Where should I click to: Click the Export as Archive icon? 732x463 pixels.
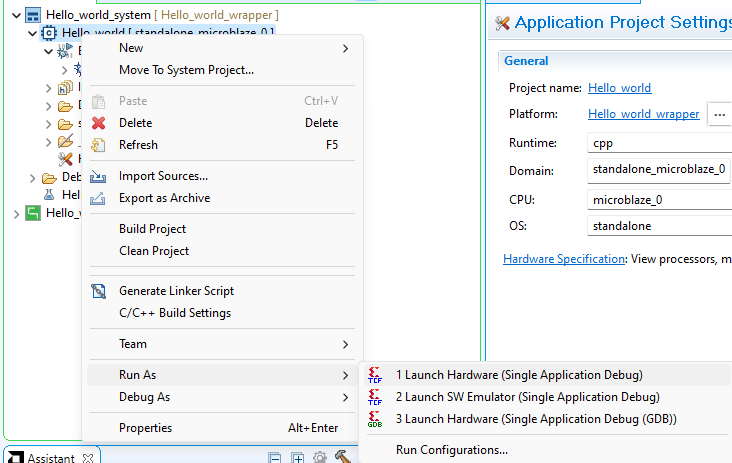point(98,198)
